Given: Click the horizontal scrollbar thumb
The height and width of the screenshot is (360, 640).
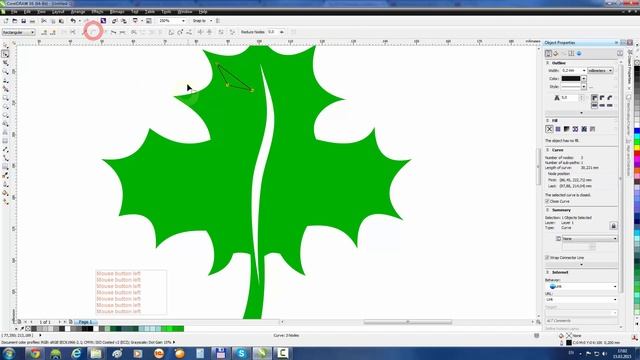Looking at the screenshot, I should click(x=408, y=322).
